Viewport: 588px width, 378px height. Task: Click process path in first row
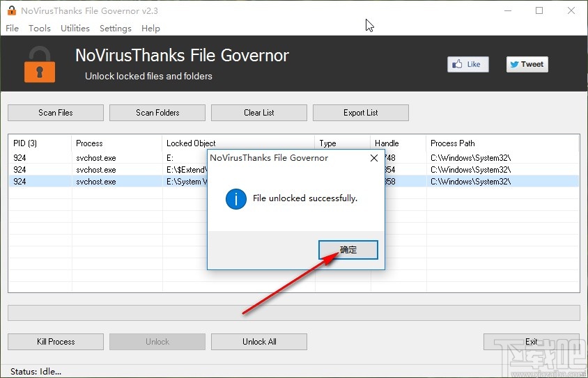471,158
